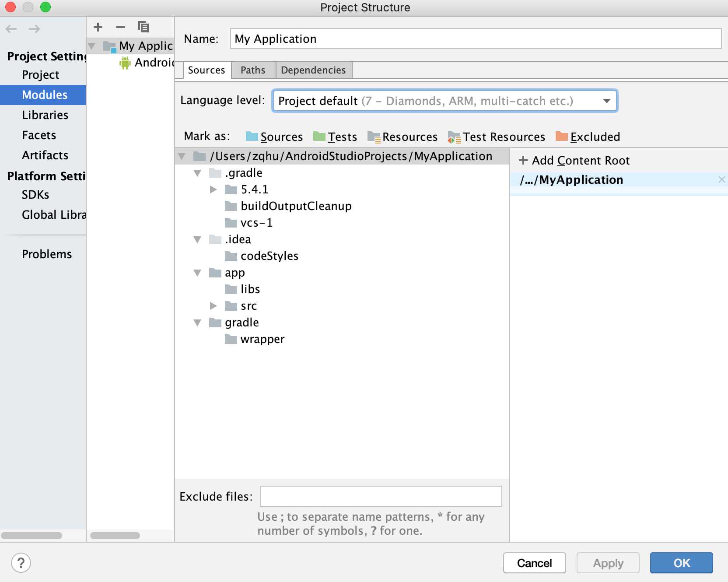
Task: Click the /.../MyApplication content root entry
Action: 571,180
